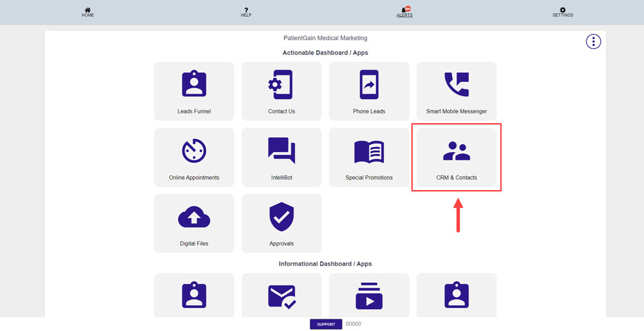Open the three-dot options menu
This screenshot has height=331, width=644.
[593, 41]
